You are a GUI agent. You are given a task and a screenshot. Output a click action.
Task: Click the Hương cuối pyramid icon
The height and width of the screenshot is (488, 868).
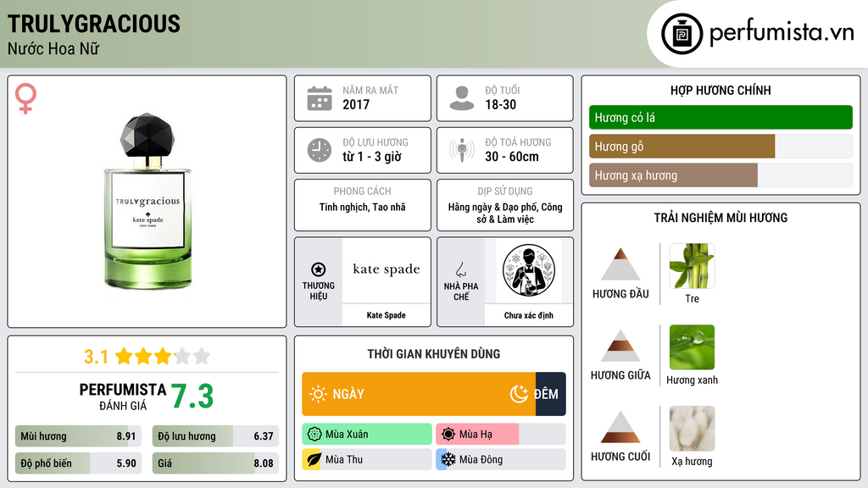620,427
